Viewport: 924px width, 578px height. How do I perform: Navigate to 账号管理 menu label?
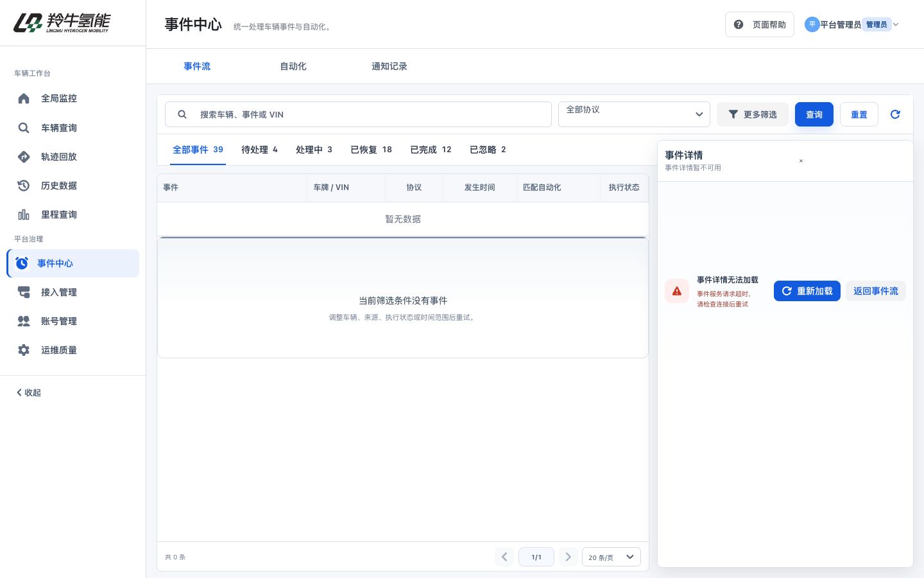coord(59,321)
